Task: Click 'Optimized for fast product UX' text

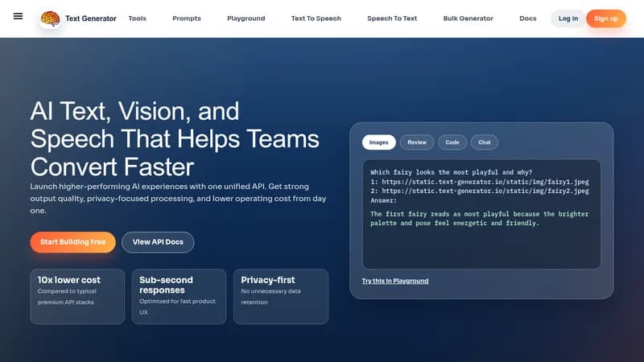Action: [x=177, y=306]
